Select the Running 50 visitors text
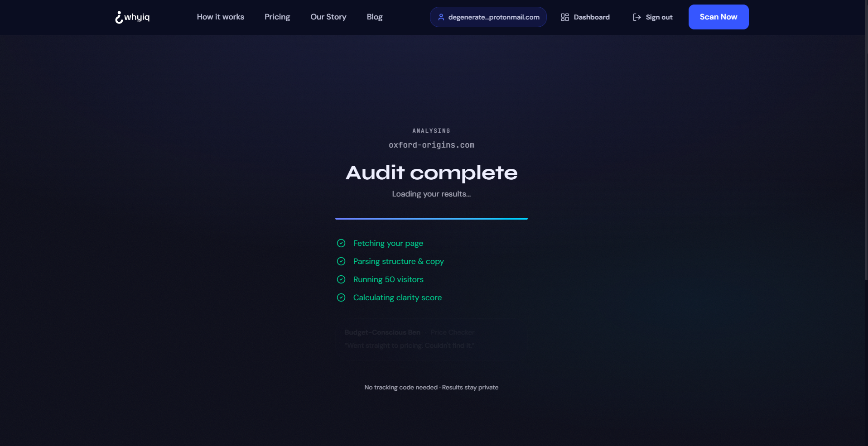 click(x=388, y=279)
